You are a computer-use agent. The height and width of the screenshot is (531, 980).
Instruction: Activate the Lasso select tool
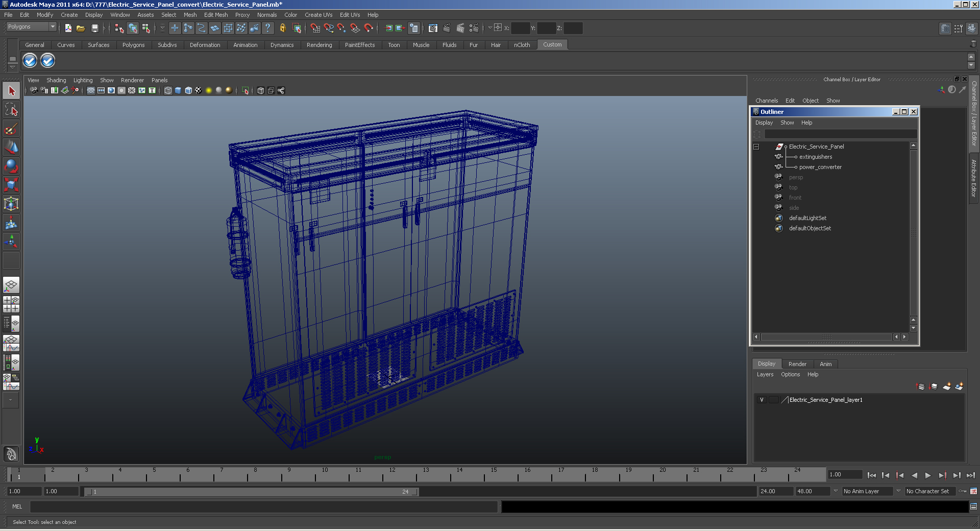tap(11, 110)
